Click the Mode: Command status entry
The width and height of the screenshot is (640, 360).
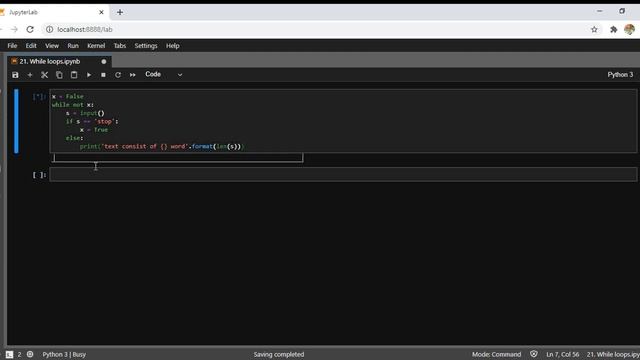click(x=496, y=354)
